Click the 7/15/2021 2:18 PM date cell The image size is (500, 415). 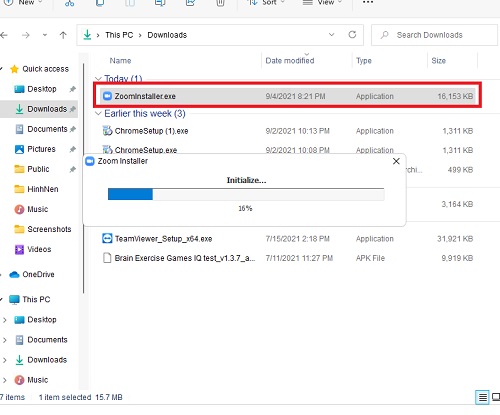click(297, 239)
